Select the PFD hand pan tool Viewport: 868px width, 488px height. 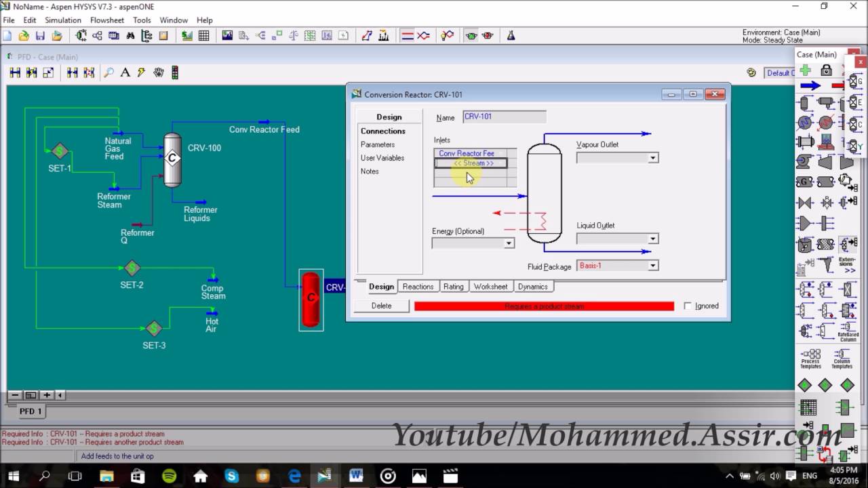click(158, 73)
